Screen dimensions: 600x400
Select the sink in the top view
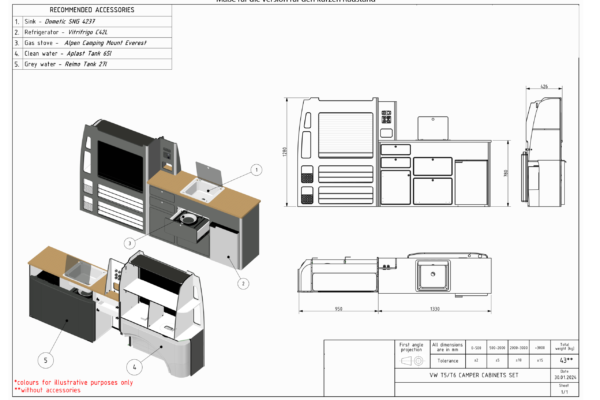pyautogui.click(x=435, y=271)
